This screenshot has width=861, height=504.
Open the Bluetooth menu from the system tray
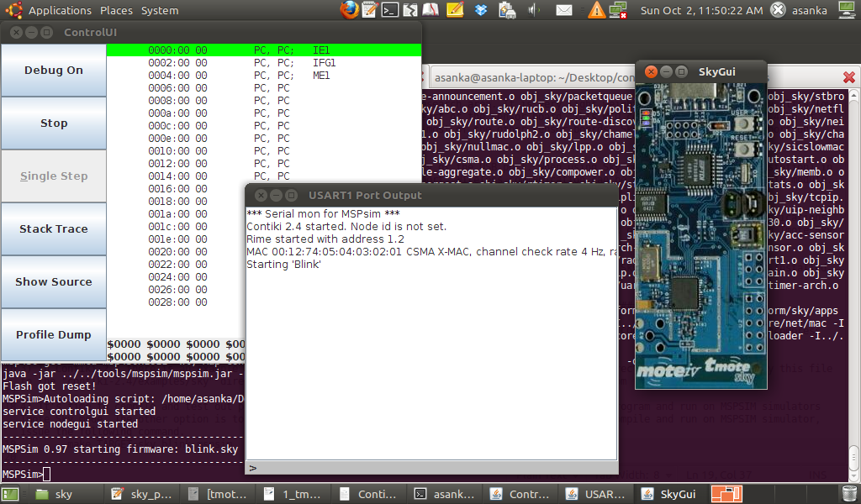coord(482,10)
